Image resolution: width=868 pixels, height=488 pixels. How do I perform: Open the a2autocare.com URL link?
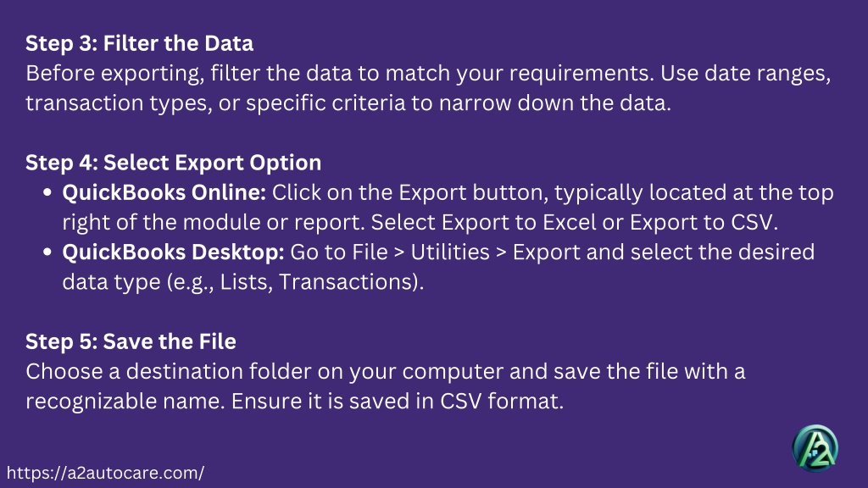(x=105, y=473)
